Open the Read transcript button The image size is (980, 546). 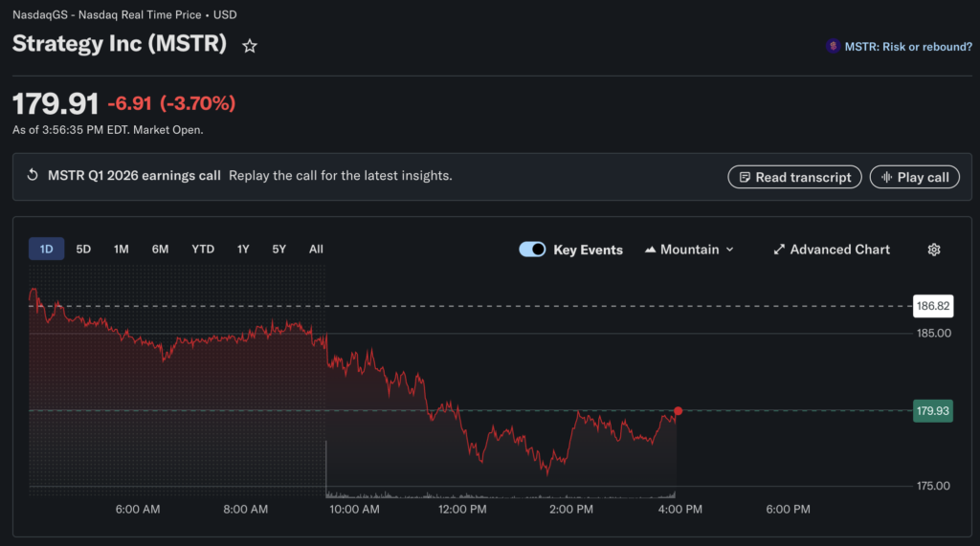[795, 177]
